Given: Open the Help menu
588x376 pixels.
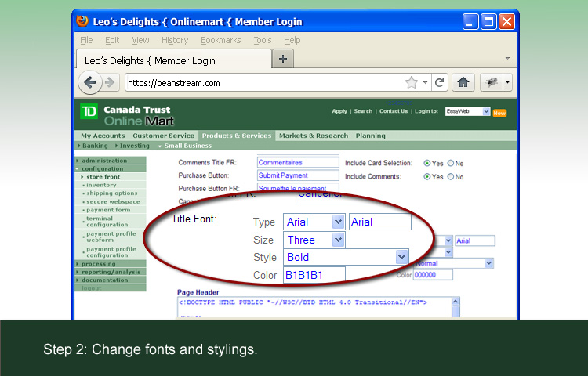Looking at the screenshot, I should [292, 40].
